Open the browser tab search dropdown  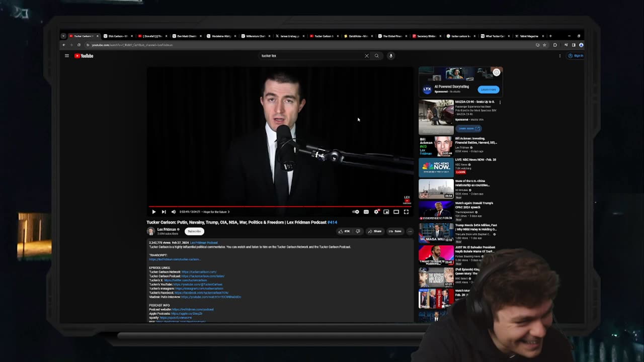pos(63,36)
